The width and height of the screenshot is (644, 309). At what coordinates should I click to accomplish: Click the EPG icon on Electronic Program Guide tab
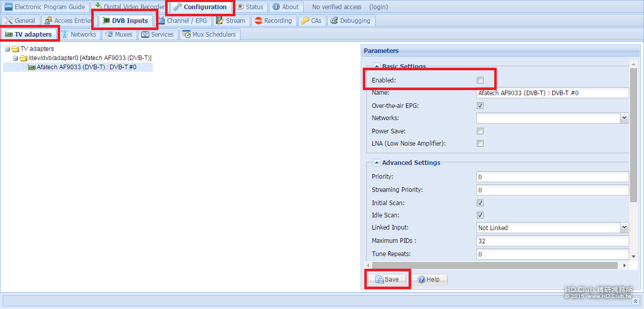click(x=8, y=7)
